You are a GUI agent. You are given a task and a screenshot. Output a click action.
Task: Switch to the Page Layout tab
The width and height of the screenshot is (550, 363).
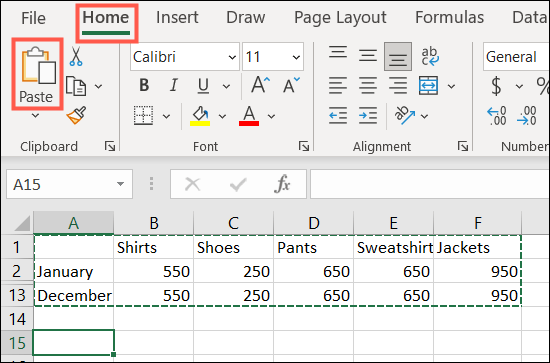(340, 18)
